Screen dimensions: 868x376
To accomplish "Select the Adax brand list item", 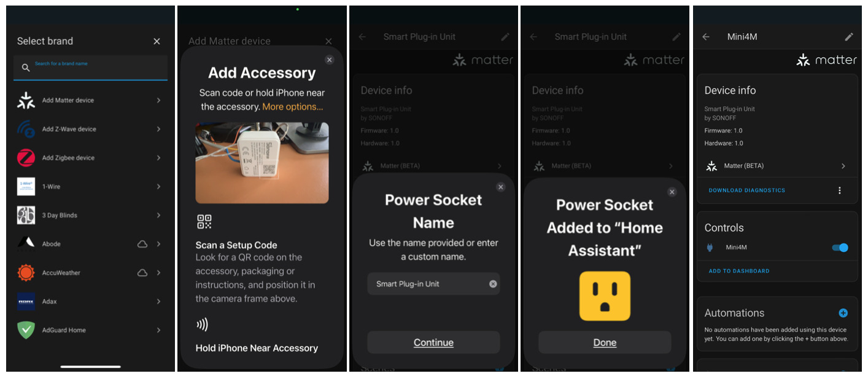I will pos(90,301).
